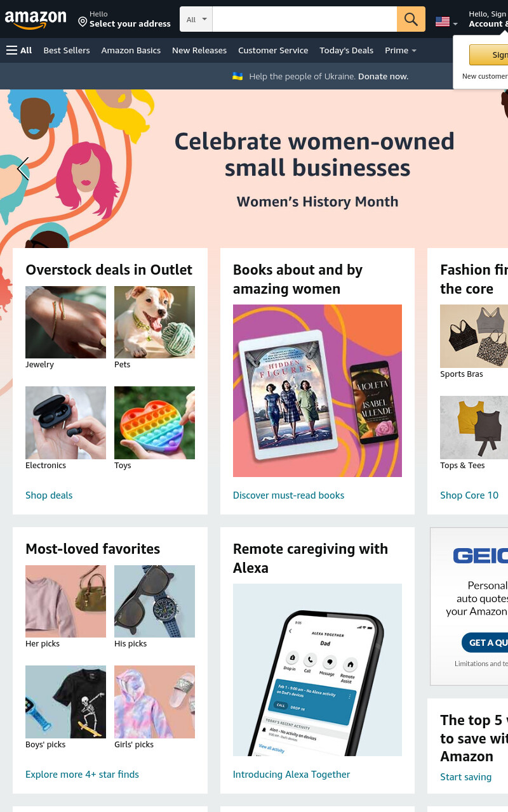Image resolution: width=508 pixels, height=812 pixels.
Task: Click Introducing Alexa Together link
Action: (291, 775)
